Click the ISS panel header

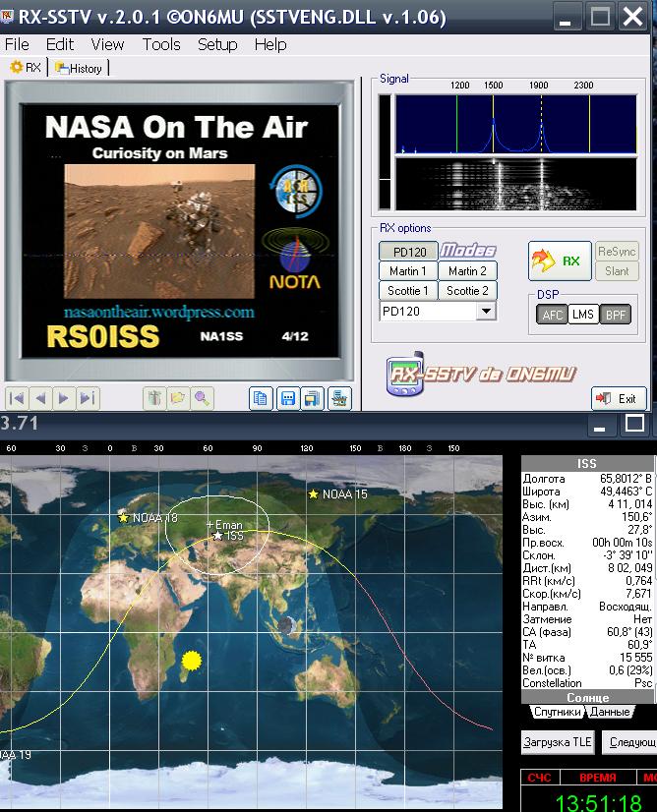tap(587, 463)
